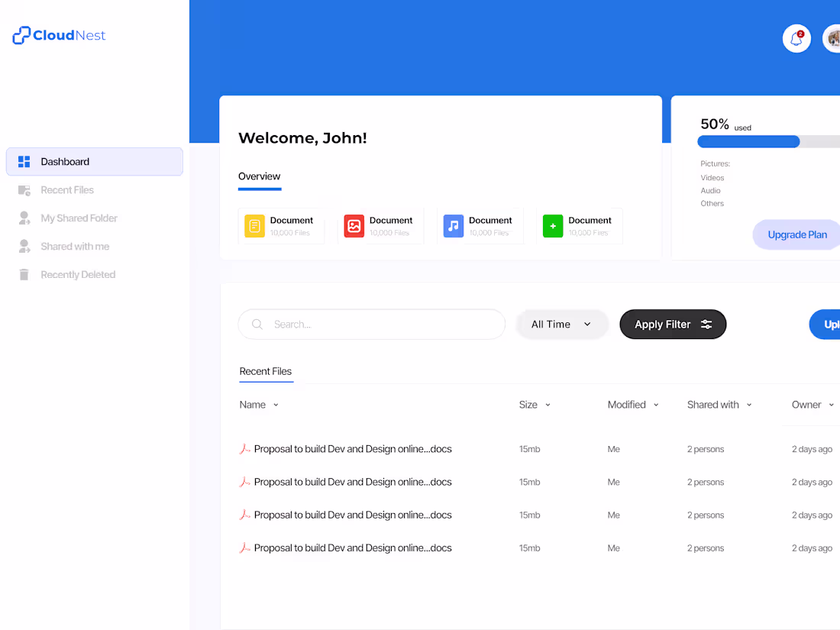
Task: Open the Modified column dropdown
Action: pyautogui.click(x=654, y=404)
